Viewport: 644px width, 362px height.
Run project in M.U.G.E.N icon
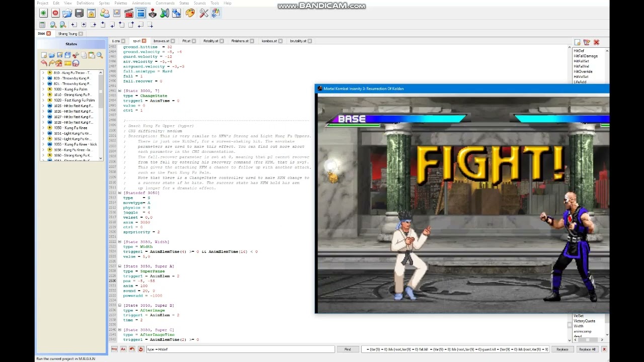pos(216,14)
